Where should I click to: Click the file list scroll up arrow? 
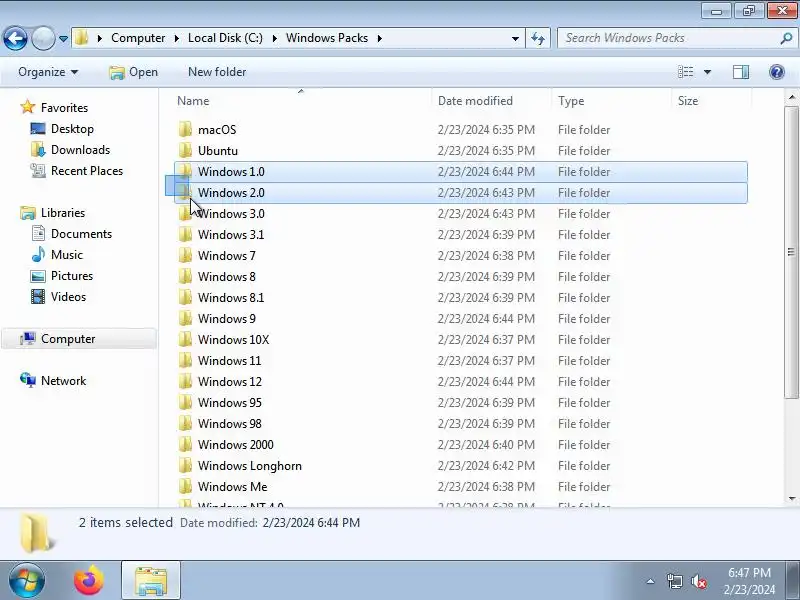(791, 97)
